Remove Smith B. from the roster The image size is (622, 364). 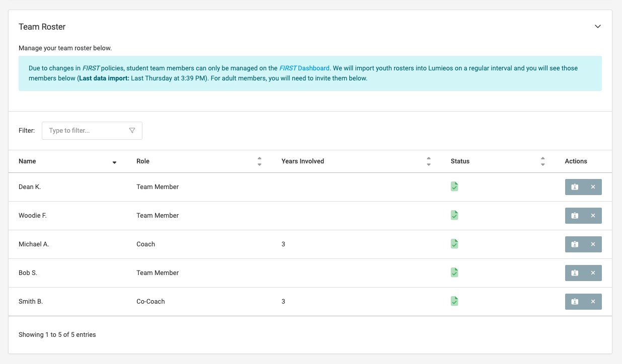[x=593, y=302]
